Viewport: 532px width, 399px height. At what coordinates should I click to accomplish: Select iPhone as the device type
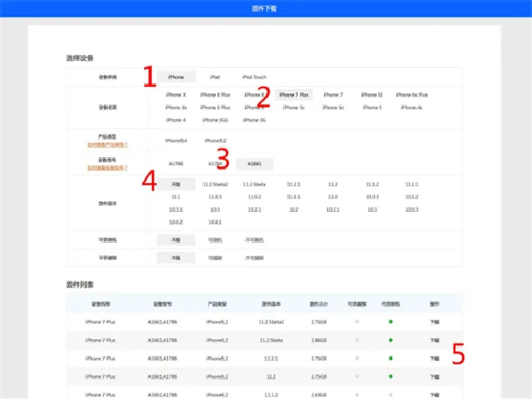(x=176, y=77)
